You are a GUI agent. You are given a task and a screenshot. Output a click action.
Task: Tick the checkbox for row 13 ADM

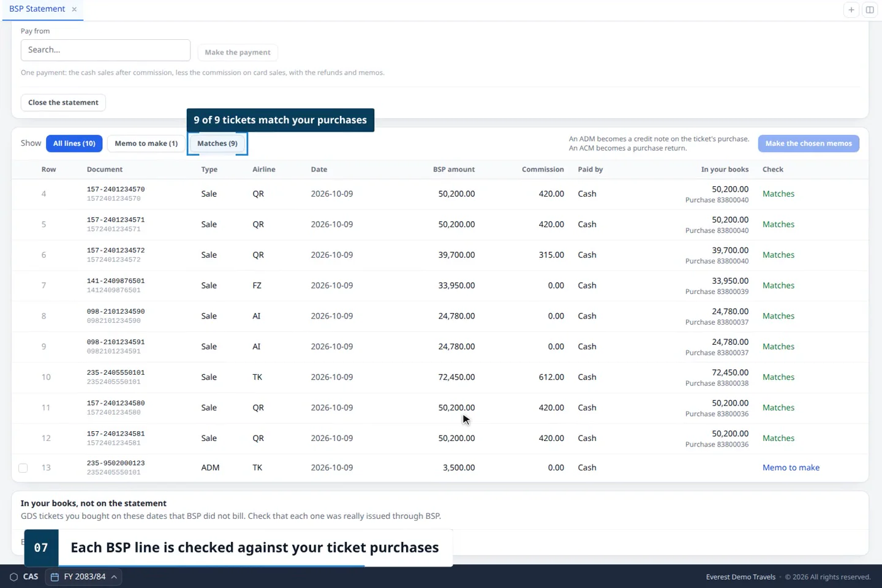pyautogui.click(x=23, y=468)
